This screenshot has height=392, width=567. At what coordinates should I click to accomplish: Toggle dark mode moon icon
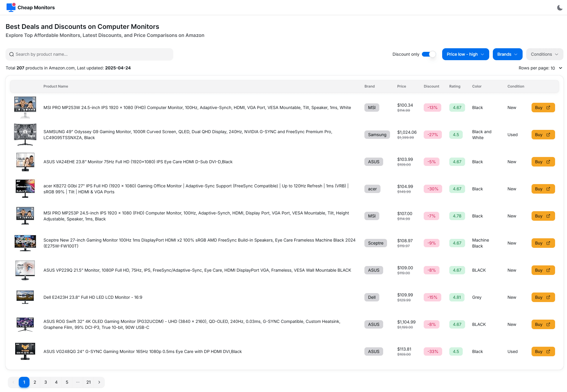tap(560, 8)
